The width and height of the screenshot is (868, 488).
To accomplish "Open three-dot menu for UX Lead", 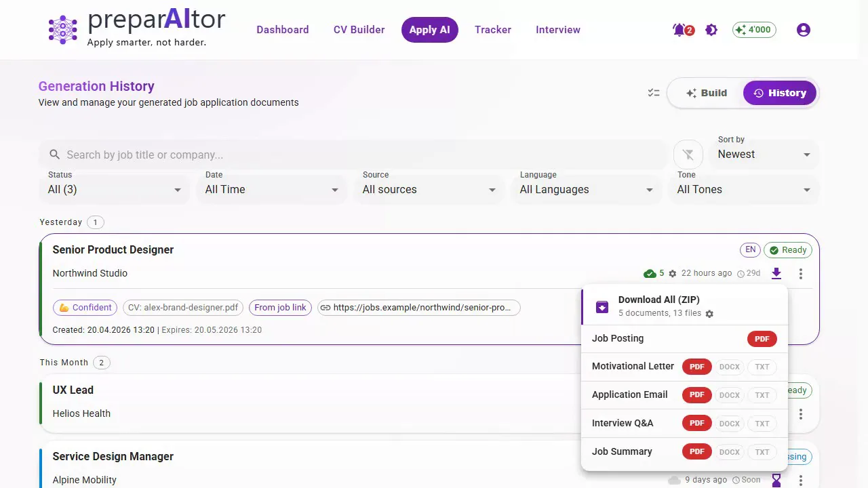I will 801,414.
